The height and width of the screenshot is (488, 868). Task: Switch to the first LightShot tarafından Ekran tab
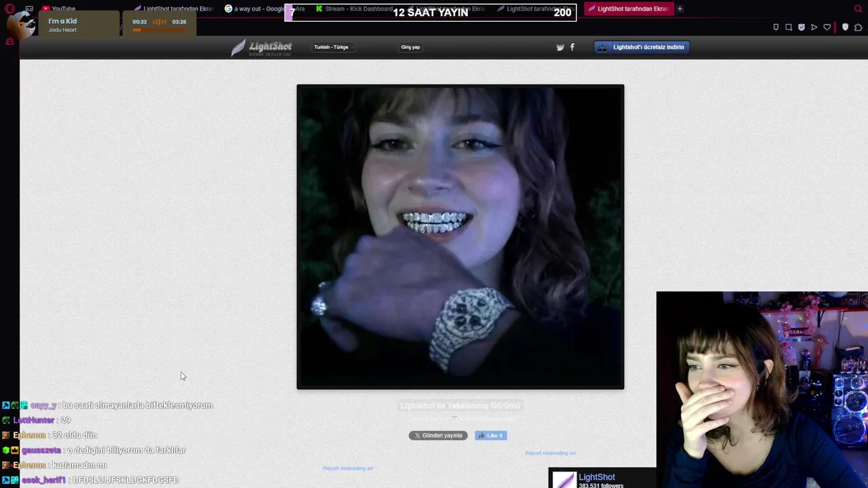[173, 9]
